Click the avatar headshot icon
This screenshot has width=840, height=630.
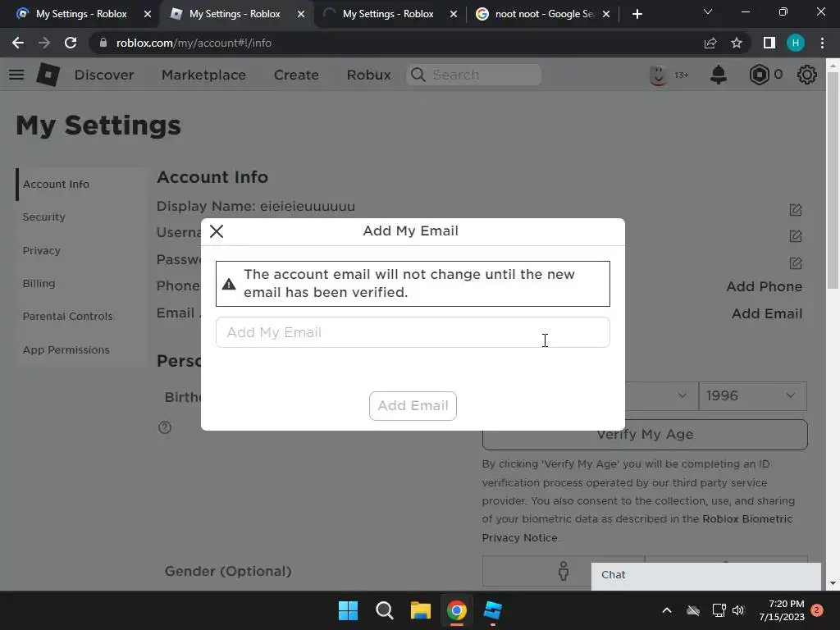658,75
